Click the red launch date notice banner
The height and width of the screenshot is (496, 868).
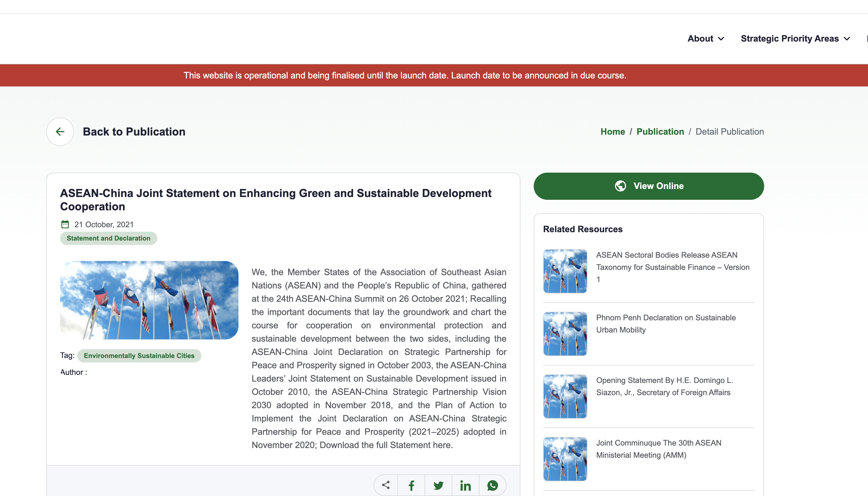click(x=434, y=75)
